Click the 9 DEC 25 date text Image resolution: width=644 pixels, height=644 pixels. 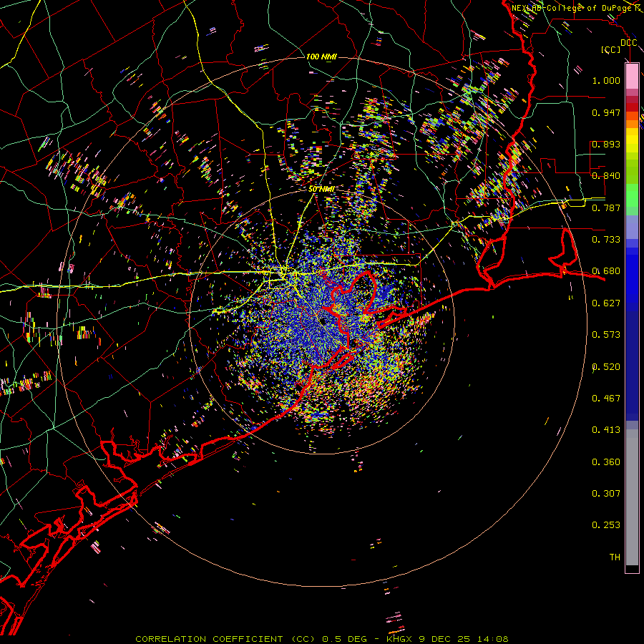click(444, 639)
